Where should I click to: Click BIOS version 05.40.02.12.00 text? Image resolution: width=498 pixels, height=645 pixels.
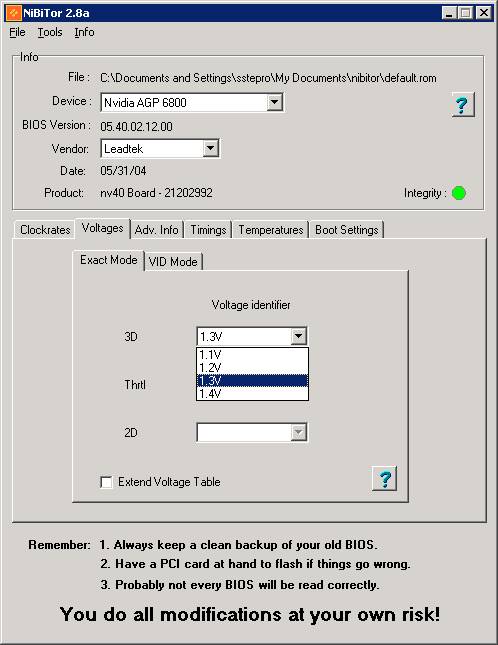point(136,127)
